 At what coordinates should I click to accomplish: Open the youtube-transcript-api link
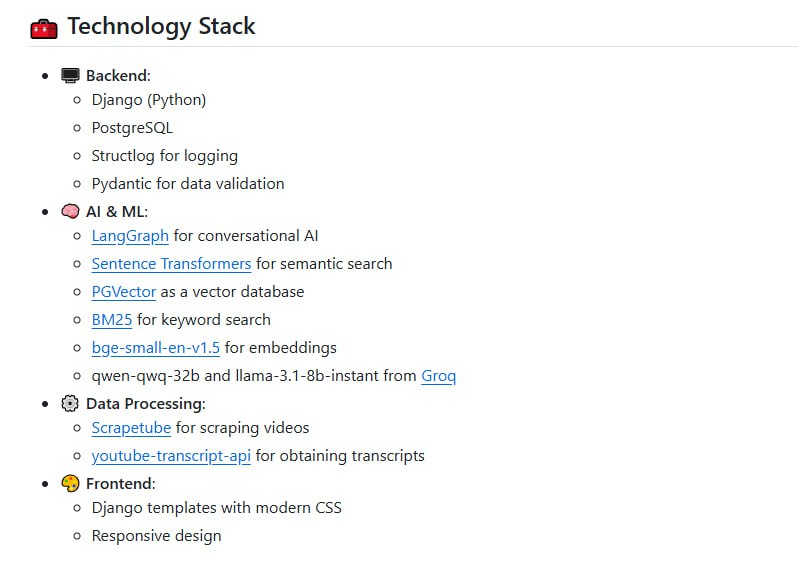tap(171, 456)
